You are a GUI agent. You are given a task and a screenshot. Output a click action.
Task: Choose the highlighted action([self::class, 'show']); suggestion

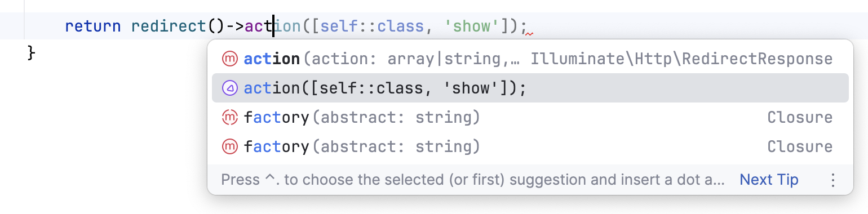pos(530,88)
